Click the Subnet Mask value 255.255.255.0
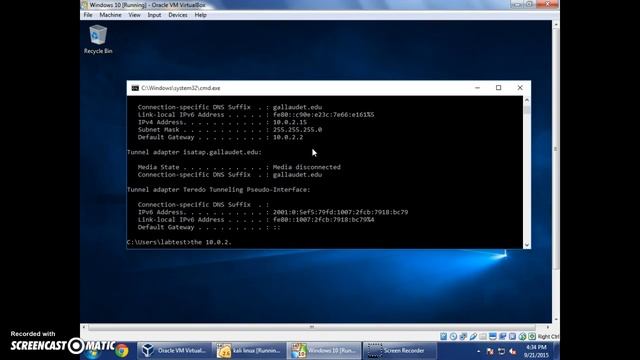Image resolution: width=640 pixels, height=360 pixels. coord(297,130)
